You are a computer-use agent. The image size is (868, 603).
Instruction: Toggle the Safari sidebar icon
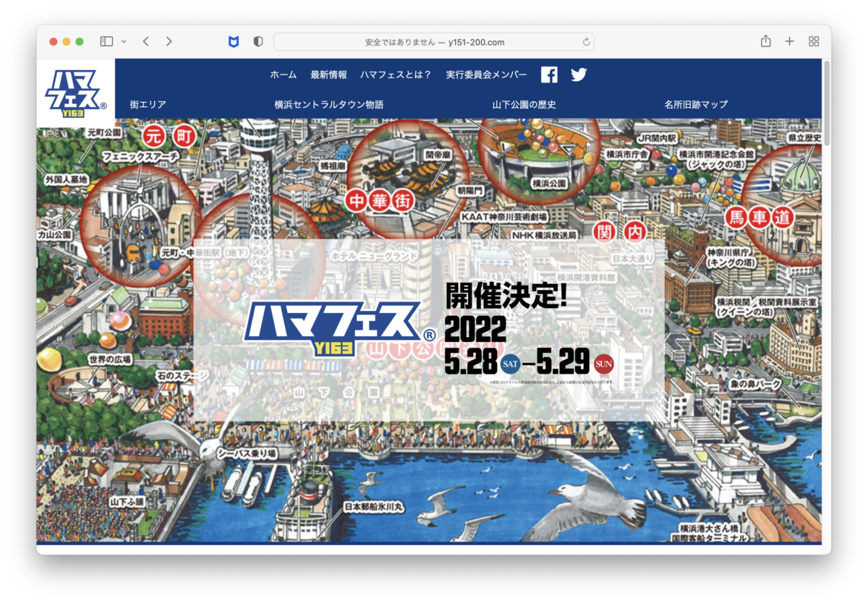pyautogui.click(x=106, y=42)
